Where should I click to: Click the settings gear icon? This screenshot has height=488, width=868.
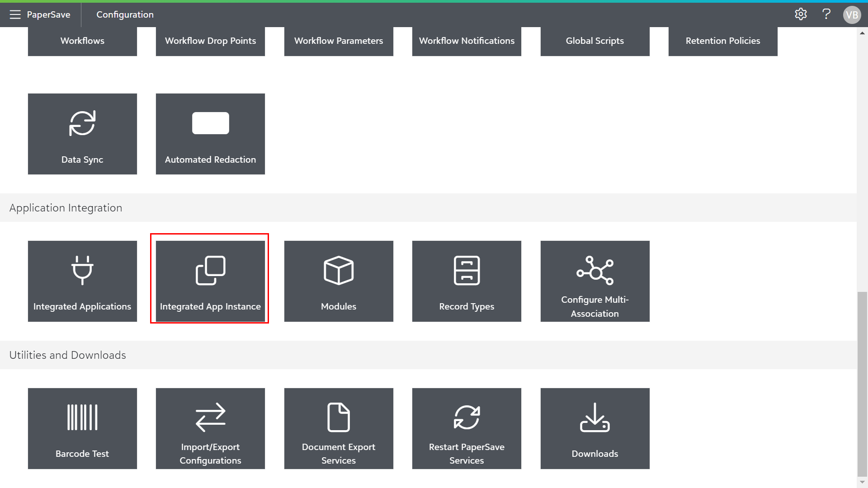[801, 14]
